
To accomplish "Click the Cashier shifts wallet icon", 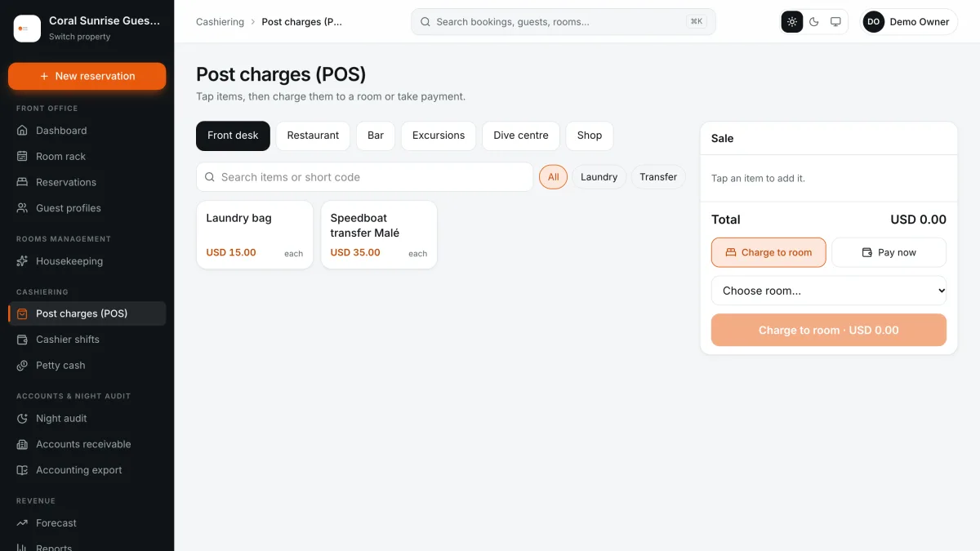I will (22, 340).
